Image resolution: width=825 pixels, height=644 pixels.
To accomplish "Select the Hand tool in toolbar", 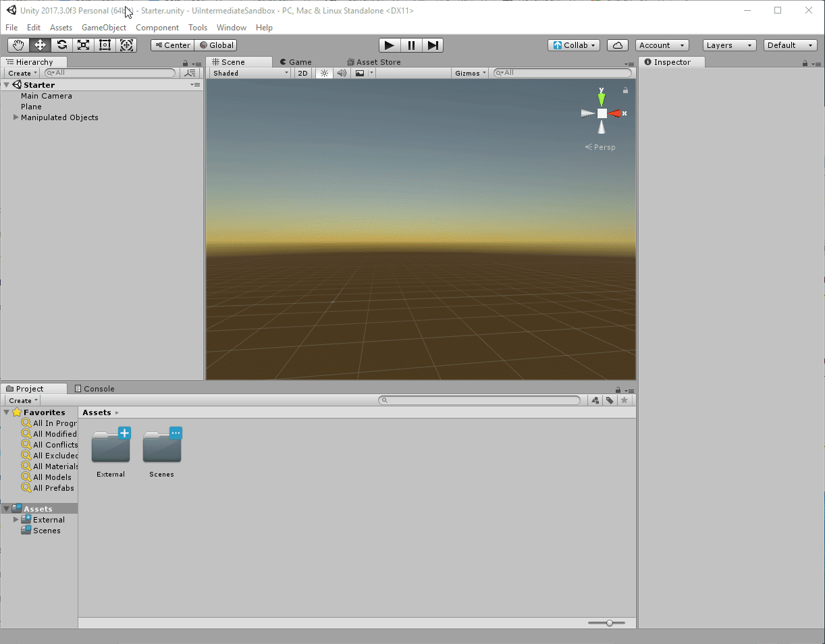I will pyautogui.click(x=19, y=45).
